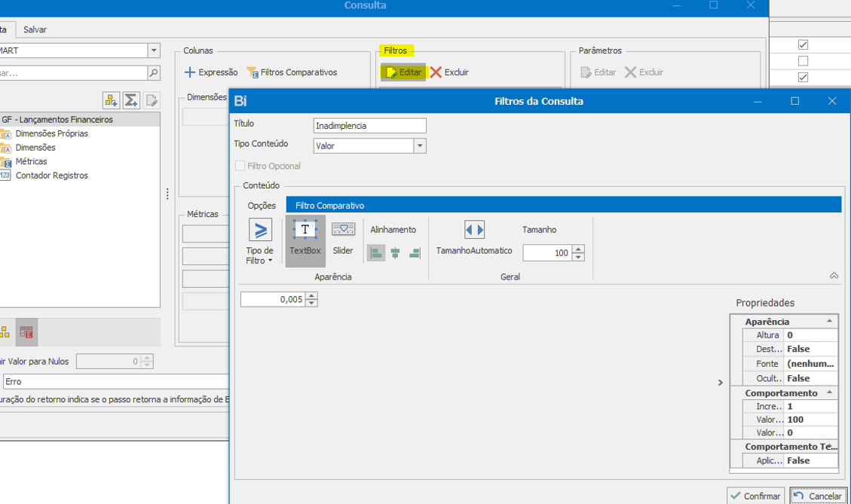
Task: Click the BI logo in the dialog title bar
Action: coord(240,101)
